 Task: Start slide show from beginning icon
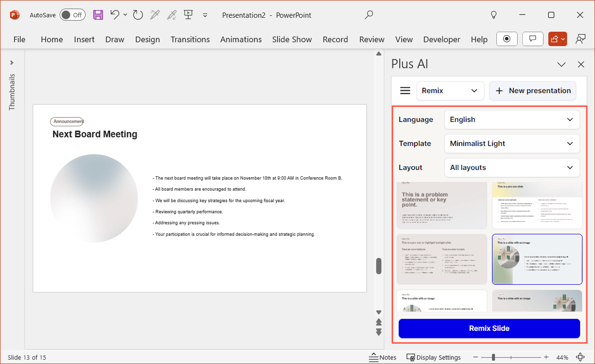coord(188,15)
